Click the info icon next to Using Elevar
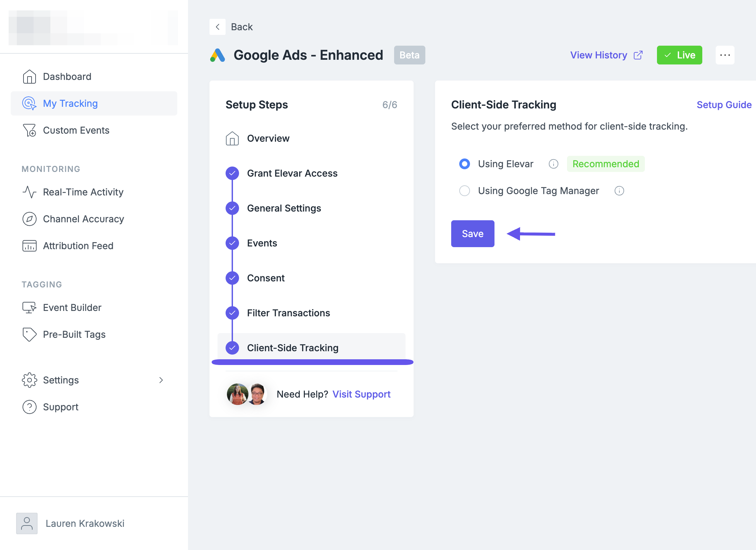This screenshot has width=756, height=550. pyautogui.click(x=554, y=164)
